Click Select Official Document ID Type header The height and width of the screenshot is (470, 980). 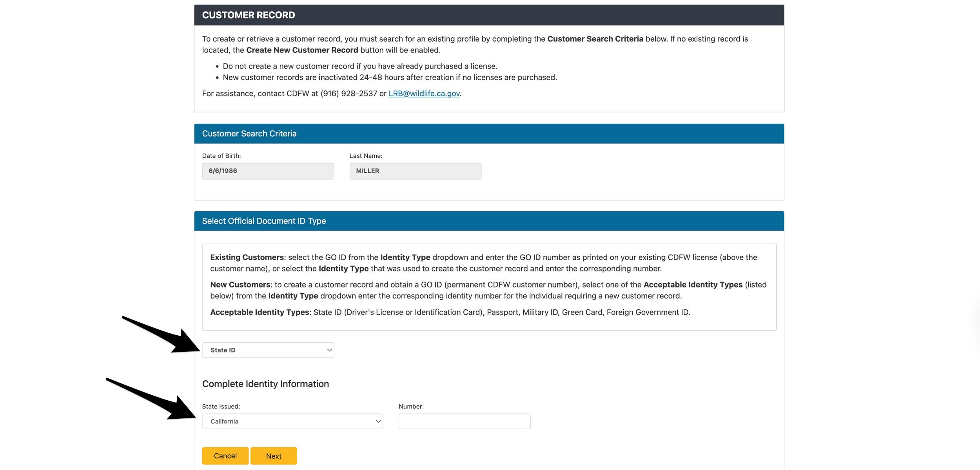[x=264, y=221]
